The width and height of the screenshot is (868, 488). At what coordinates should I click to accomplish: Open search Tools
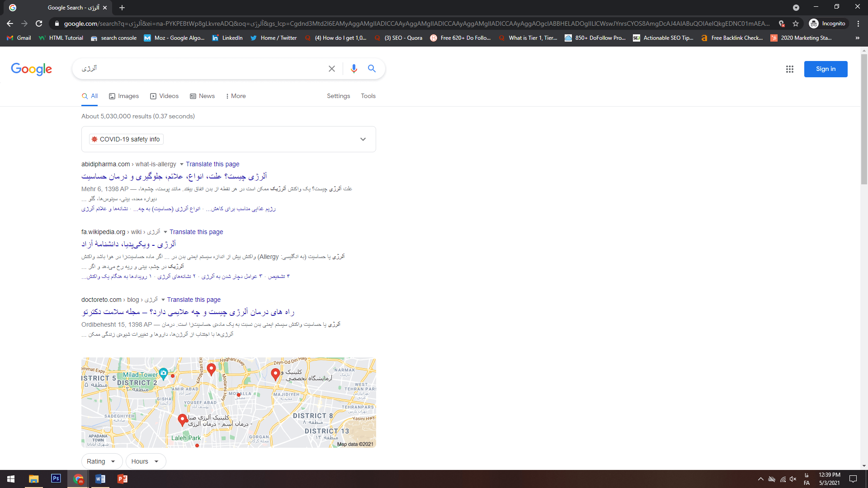click(x=368, y=96)
